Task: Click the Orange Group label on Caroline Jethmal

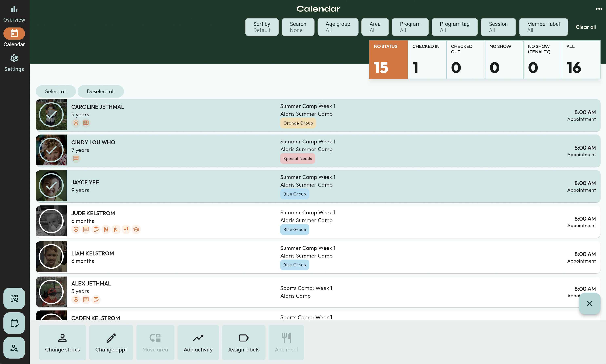Action: coord(298,123)
